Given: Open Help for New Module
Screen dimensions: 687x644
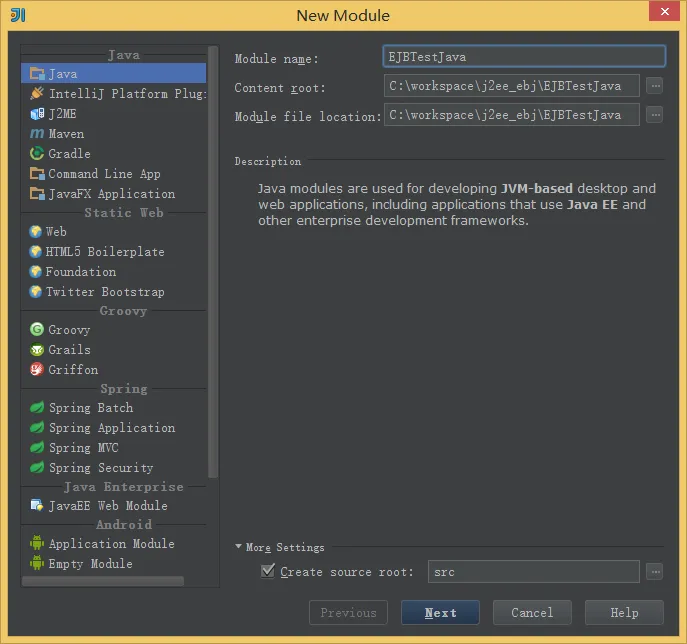Looking at the screenshot, I should (x=624, y=612).
